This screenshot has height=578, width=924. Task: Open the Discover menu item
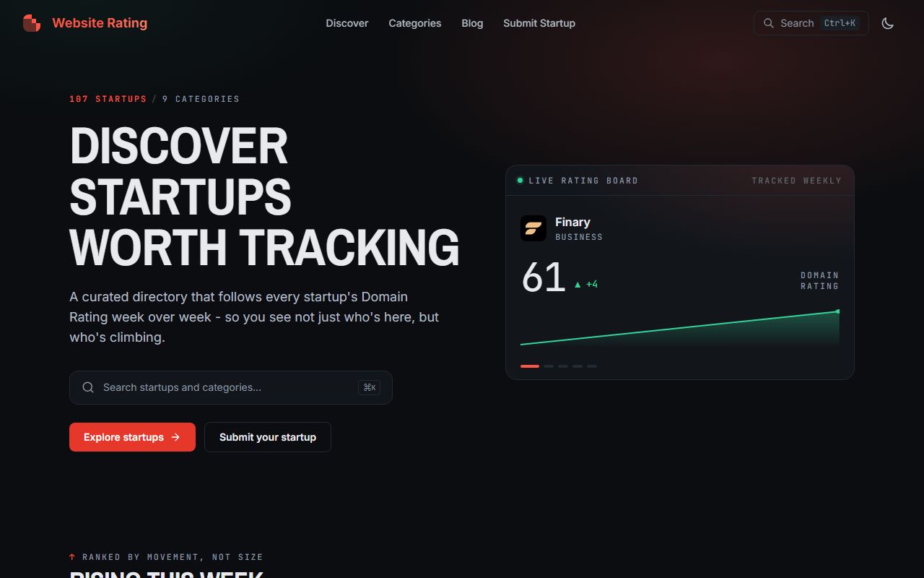[x=347, y=23]
